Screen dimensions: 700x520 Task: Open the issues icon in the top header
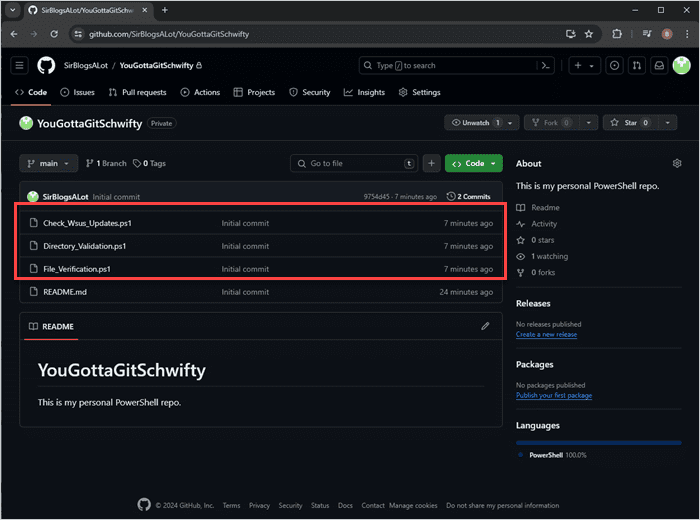click(614, 66)
